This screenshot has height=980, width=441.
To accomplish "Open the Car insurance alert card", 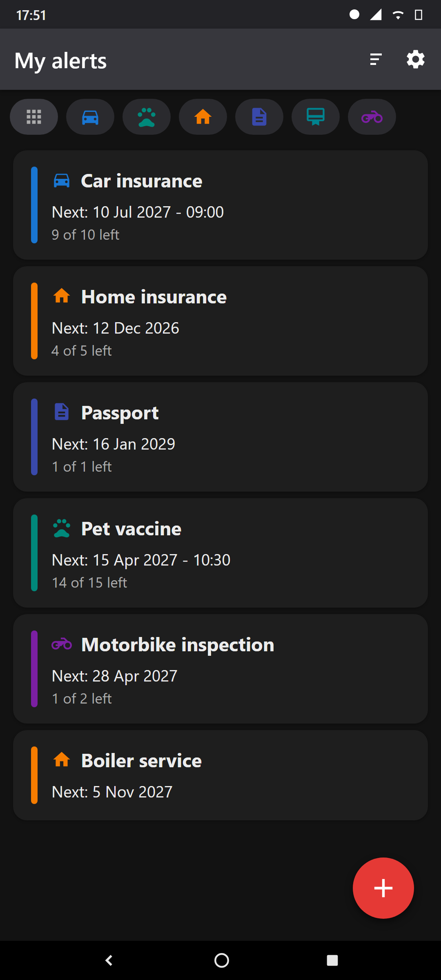I will click(220, 205).
